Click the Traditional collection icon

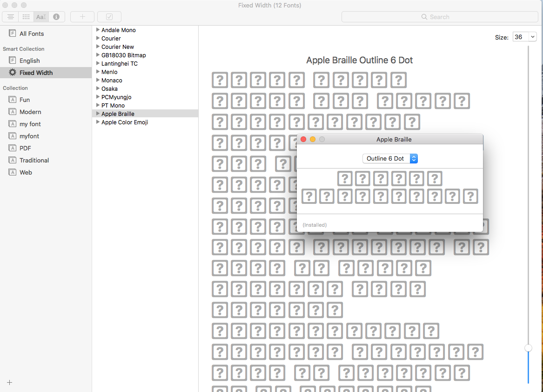12,160
